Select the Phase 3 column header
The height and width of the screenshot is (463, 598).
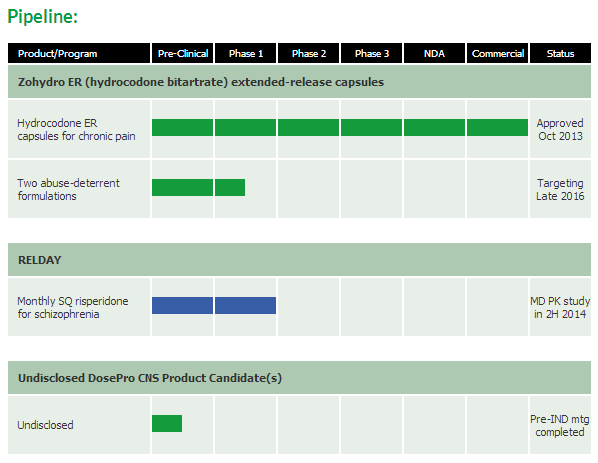click(x=371, y=53)
